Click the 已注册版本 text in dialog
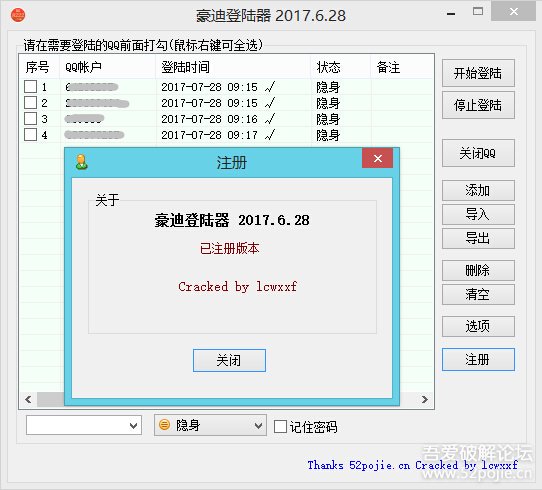Screen dimensions: 542x490 (230, 248)
